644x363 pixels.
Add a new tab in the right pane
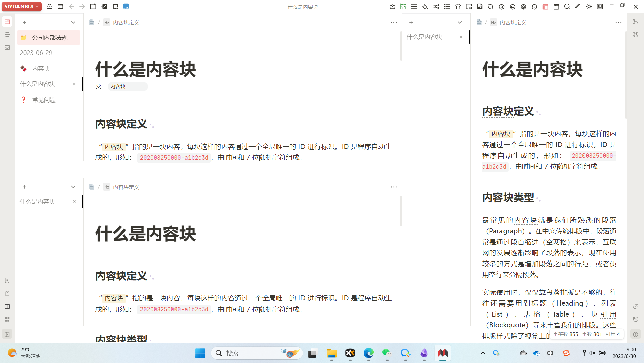pos(411,22)
